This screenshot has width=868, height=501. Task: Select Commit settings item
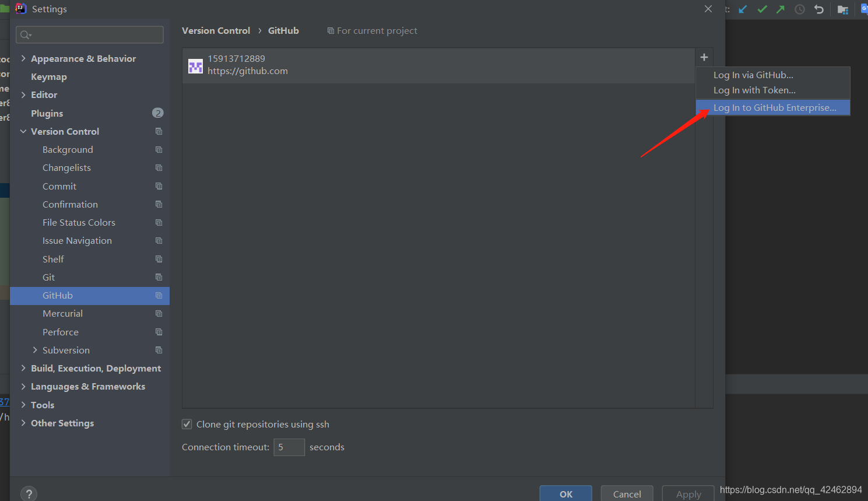click(59, 186)
